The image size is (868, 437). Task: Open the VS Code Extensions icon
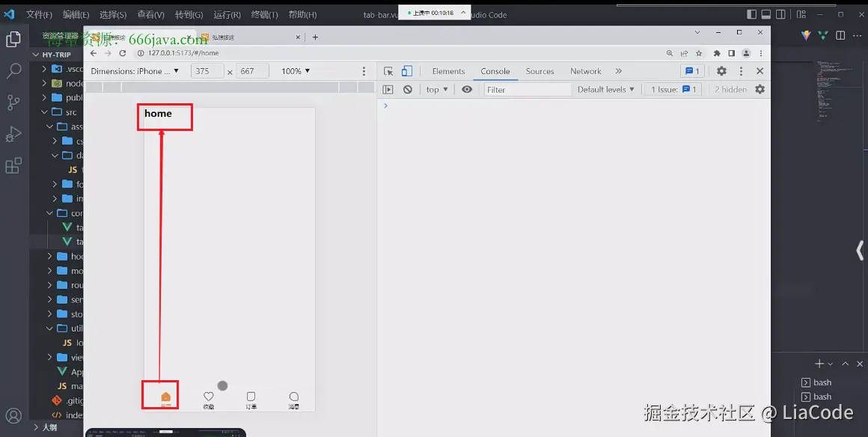pos(13,165)
